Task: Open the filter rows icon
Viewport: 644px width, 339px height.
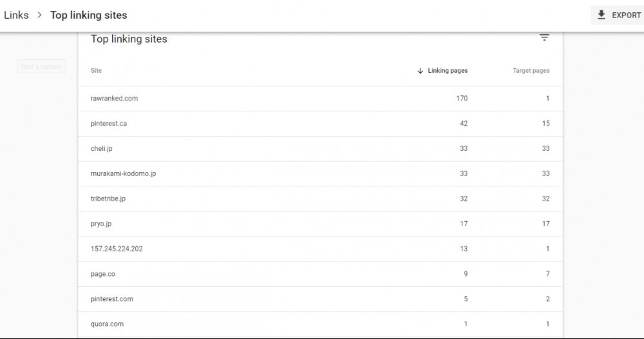Action: (x=544, y=38)
